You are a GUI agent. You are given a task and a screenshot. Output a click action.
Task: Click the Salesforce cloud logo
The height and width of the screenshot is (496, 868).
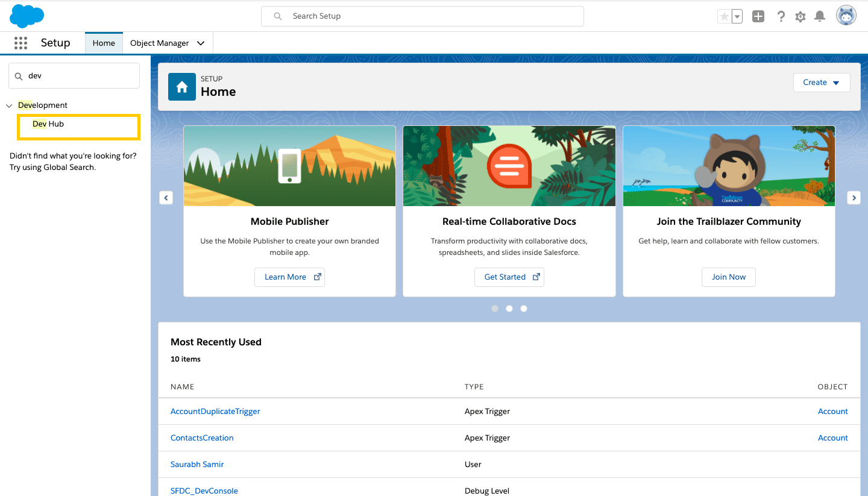click(x=27, y=16)
